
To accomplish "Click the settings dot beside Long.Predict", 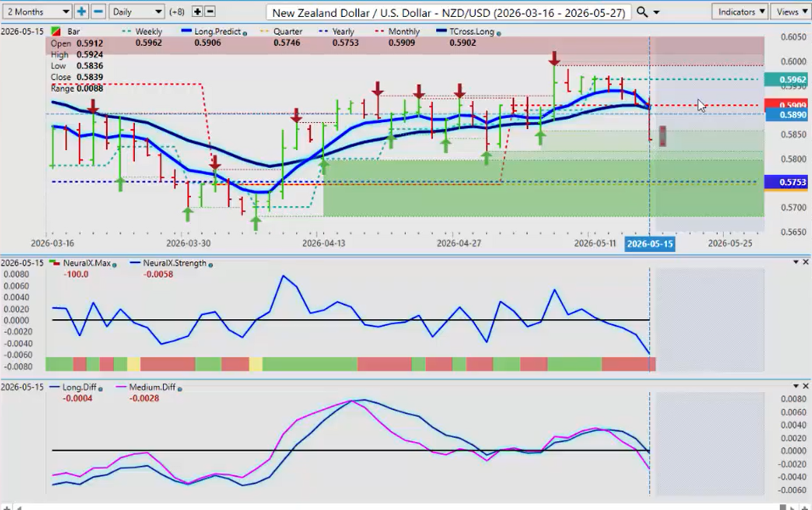I will click(245, 33).
